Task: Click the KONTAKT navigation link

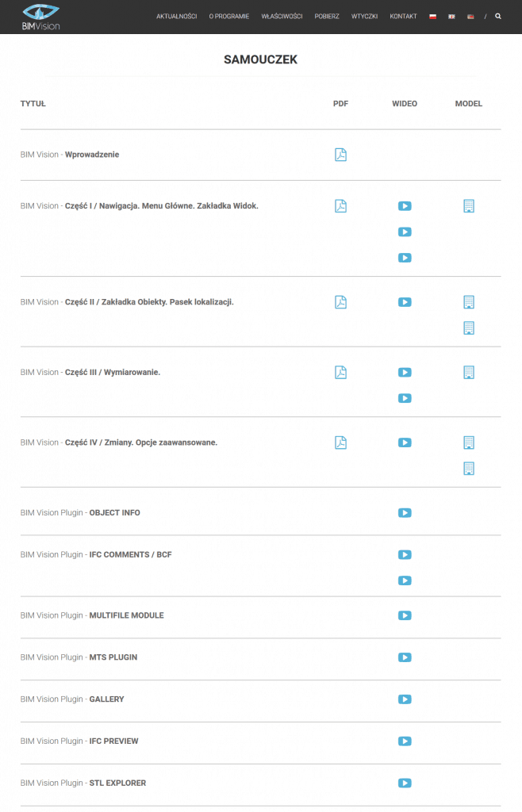Action: pyautogui.click(x=403, y=16)
